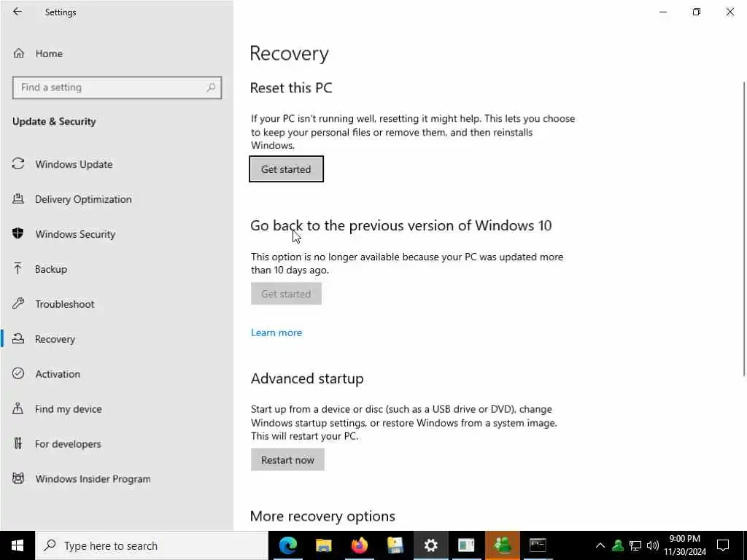
Task: Click the Windows Insider Program icon
Action: 18,478
